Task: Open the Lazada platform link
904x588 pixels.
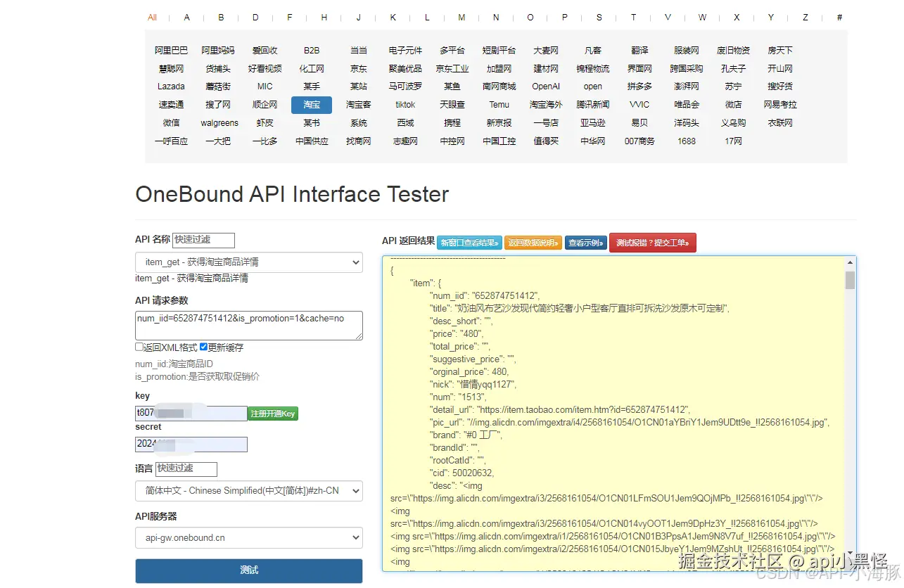Action: [171, 87]
